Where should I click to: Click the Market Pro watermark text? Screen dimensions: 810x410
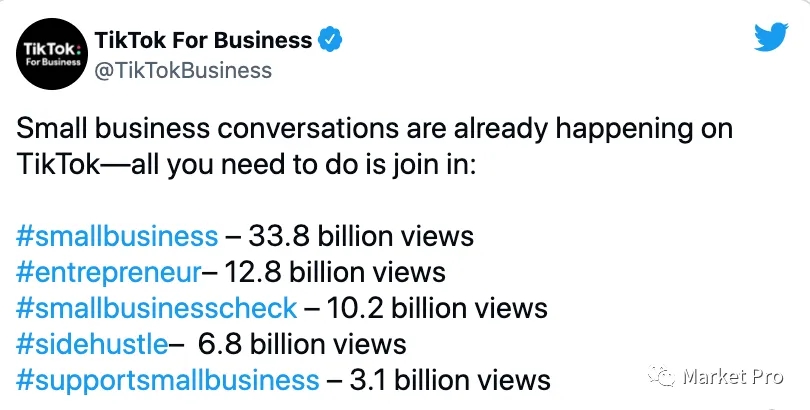coord(729,378)
